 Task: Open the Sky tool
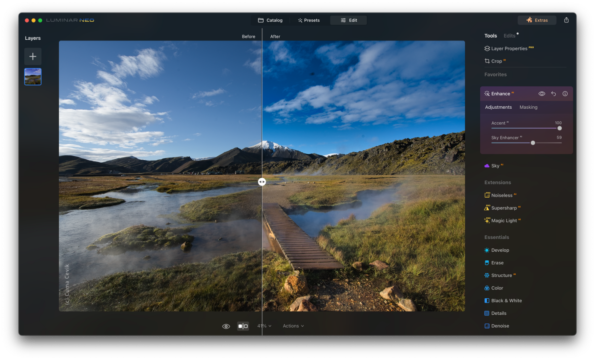tap(493, 166)
